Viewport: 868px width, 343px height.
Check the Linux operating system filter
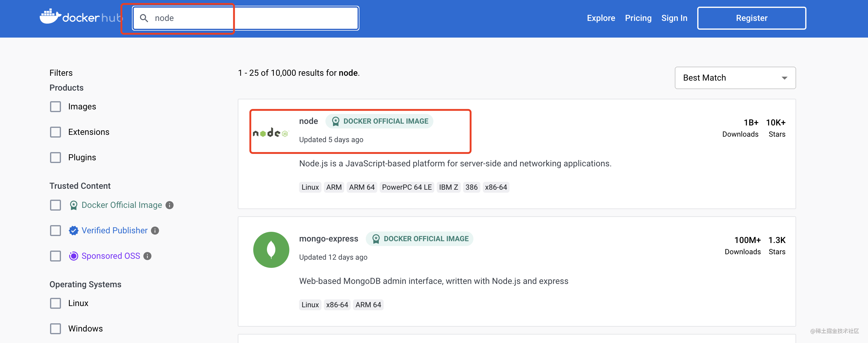[x=55, y=303]
